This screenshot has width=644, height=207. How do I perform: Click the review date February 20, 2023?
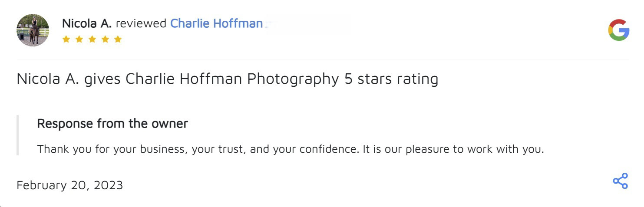point(69,185)
